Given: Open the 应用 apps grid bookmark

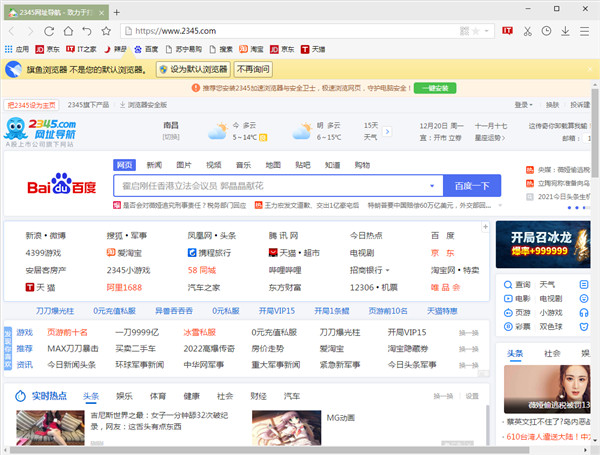Looking at the screenshot, I should pos(16,49).
